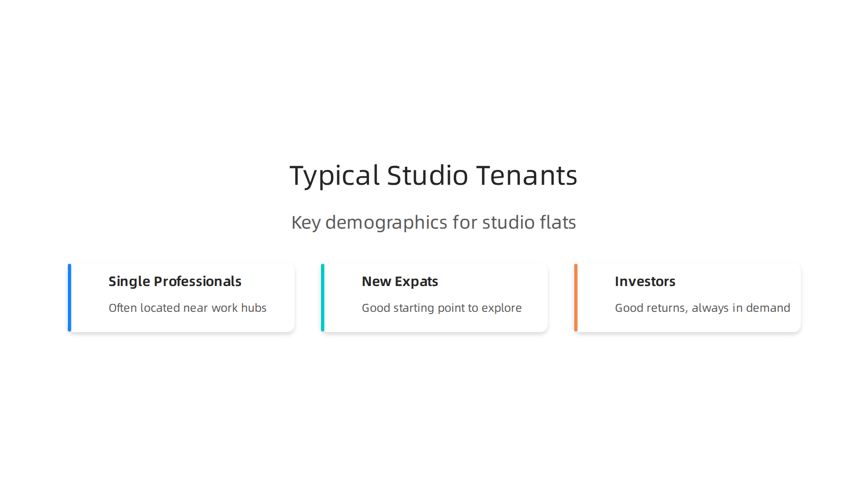Select the New Expats card heading
868x488 pixels.
pyautogui.click(x=400, y=282)
